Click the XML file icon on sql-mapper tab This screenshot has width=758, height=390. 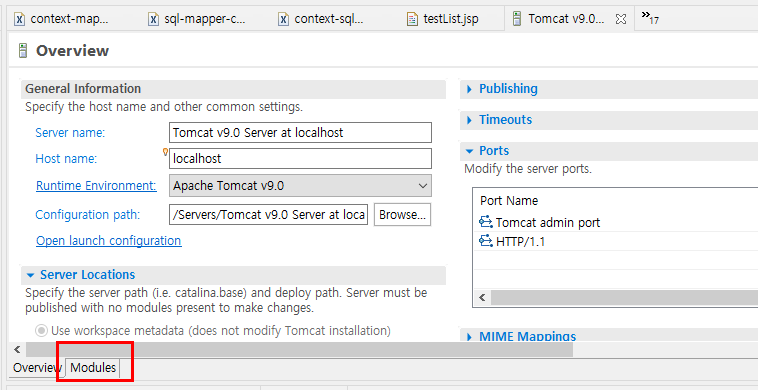pyautogui.click(x=153, y=19)
